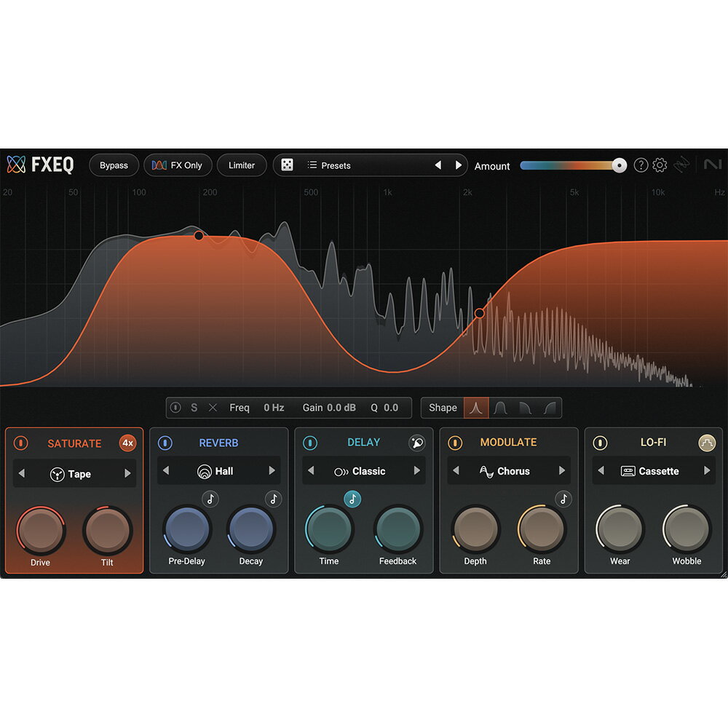Select previous Lo-Fi type before Cassette
728x728 pixels.
601,471
